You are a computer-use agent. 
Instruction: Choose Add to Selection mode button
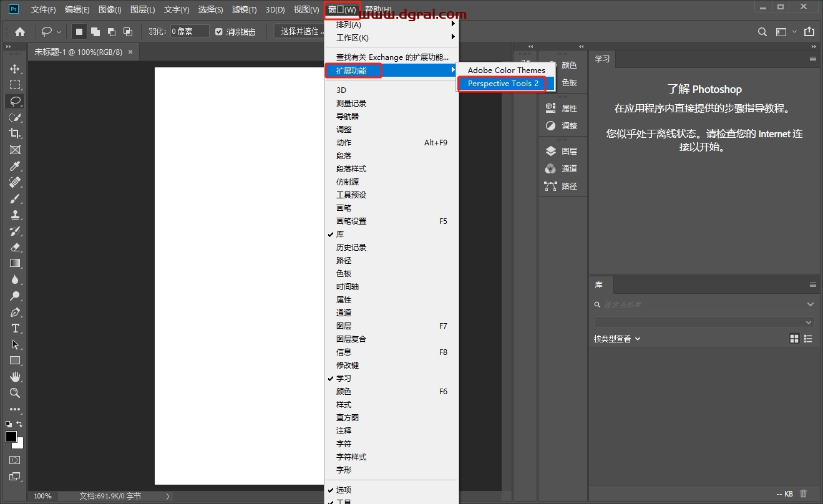[95, 31]
